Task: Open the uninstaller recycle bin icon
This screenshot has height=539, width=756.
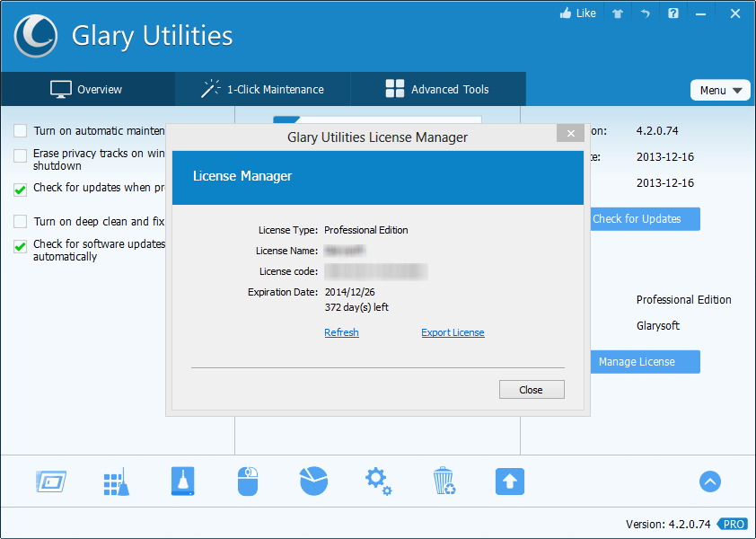Action: pyautogui.click(x=444, y=482)
